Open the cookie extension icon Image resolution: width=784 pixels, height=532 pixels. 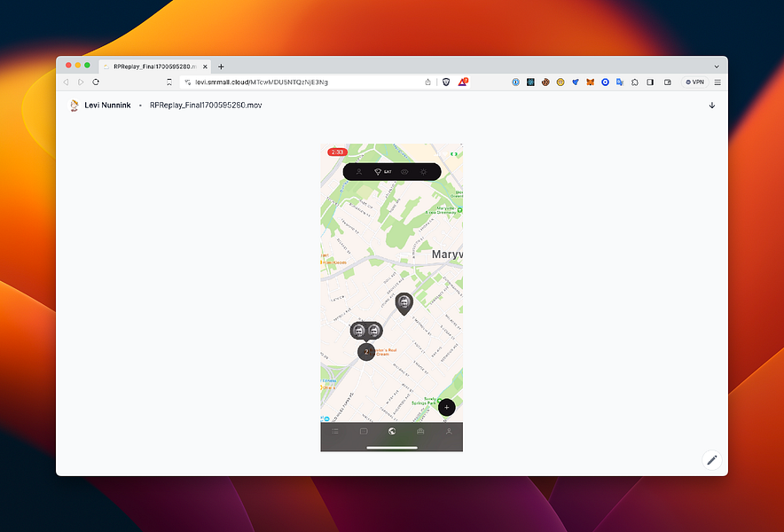[x=545, y=82]
